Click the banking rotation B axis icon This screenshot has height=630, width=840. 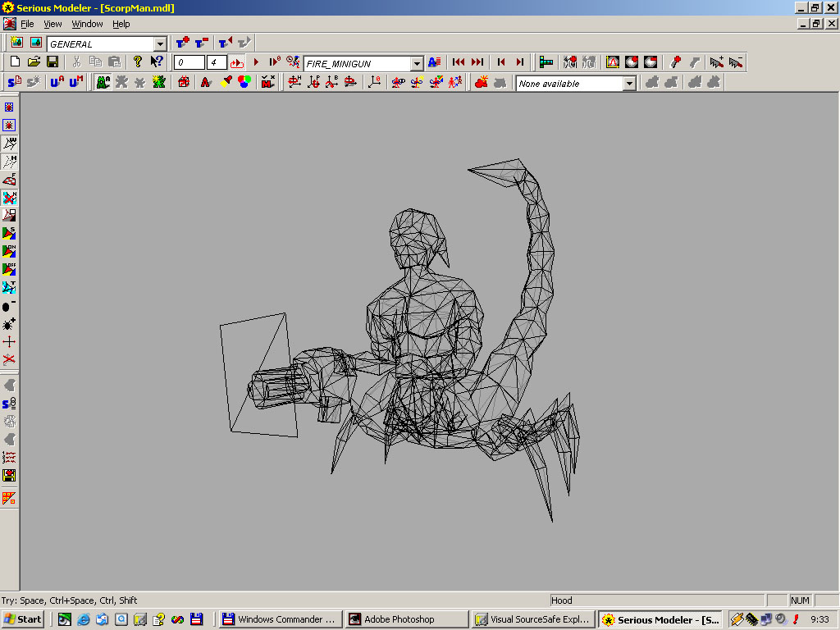coord(332,82)
